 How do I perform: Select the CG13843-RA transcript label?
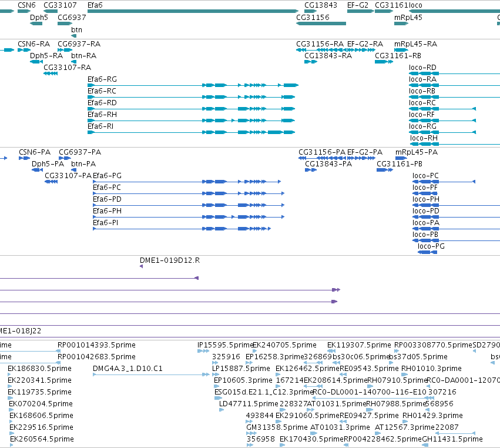(328, 55)
